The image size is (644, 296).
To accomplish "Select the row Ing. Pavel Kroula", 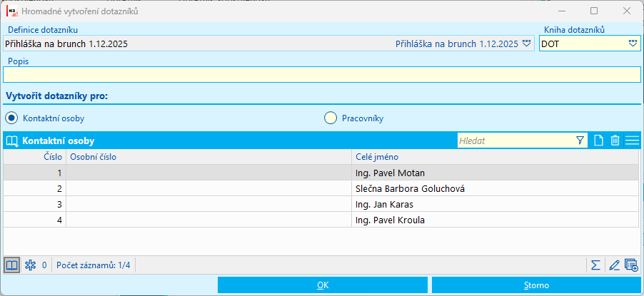I will pos(321,220).
